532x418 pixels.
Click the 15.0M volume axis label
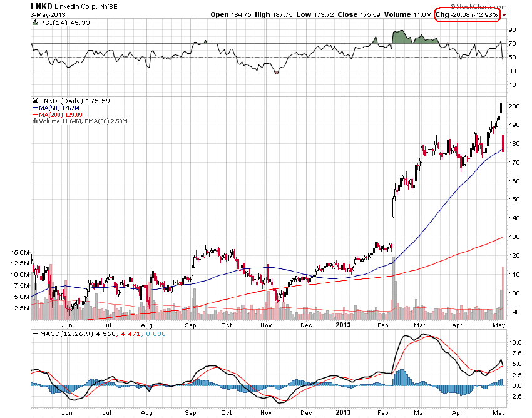pyautogui.click(x=20, y=253)
